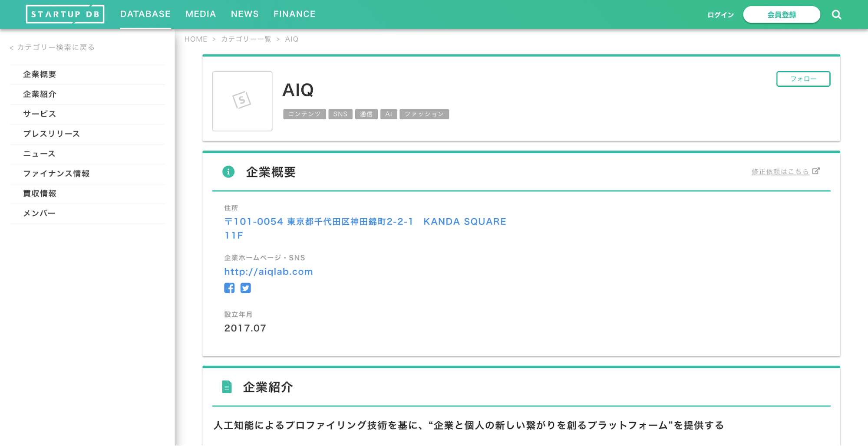
Task: Select サービス in the sidebar
Action: 87,114
